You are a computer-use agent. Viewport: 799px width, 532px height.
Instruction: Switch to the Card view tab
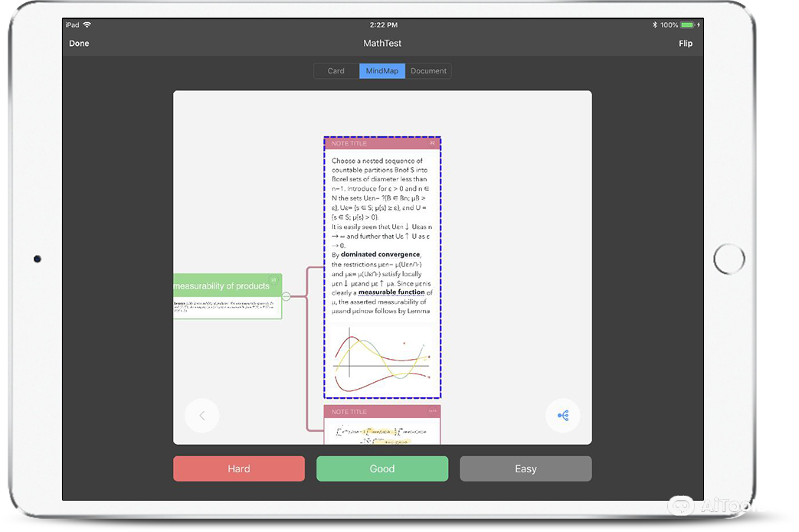pyautogui.click(x=336, y=71)
